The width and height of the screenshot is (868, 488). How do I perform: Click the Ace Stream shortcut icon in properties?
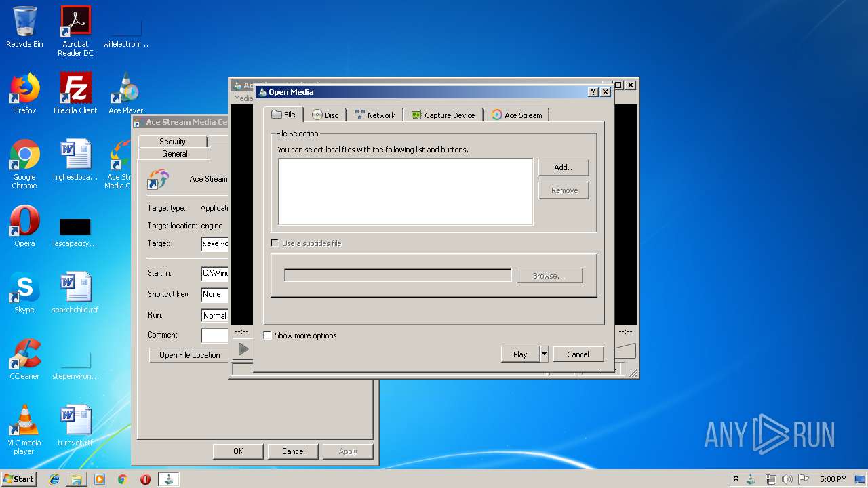[x=158, y=180]
